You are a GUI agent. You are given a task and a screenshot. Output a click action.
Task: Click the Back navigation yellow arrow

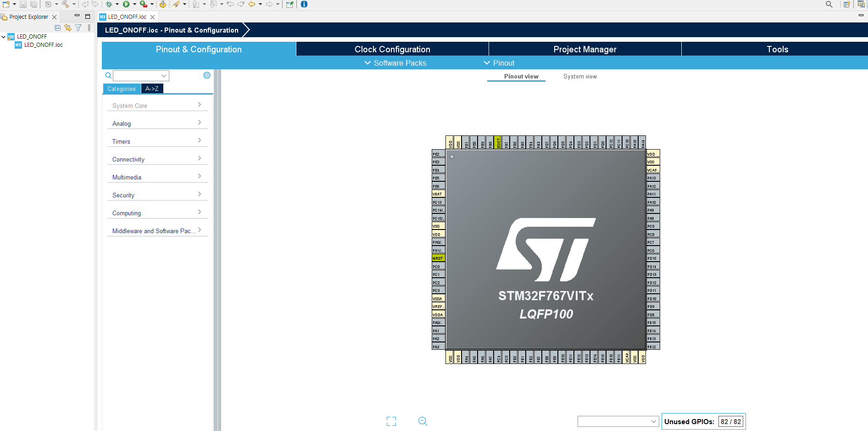pos(252,4)
